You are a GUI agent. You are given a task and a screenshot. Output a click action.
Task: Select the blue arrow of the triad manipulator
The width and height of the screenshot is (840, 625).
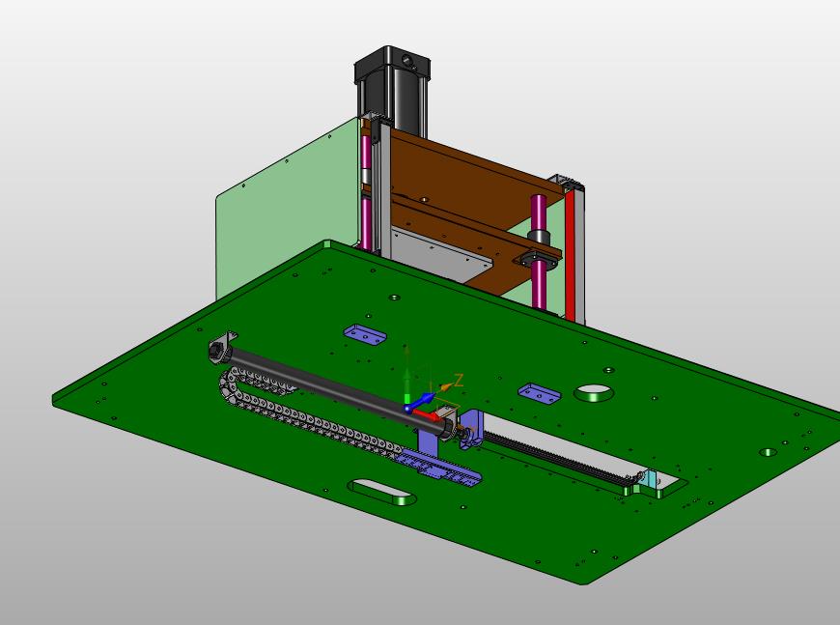423,401
